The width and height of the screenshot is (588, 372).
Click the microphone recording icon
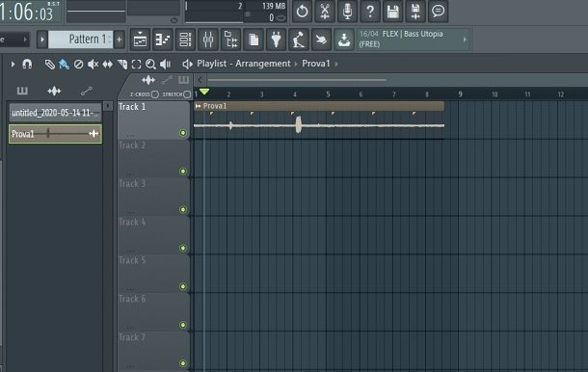(347, 12)
